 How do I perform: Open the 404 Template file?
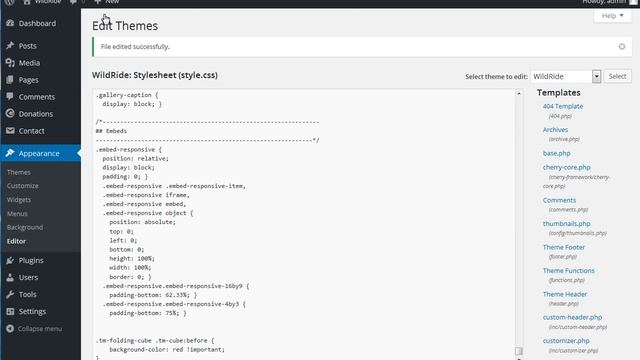point(563,106)
